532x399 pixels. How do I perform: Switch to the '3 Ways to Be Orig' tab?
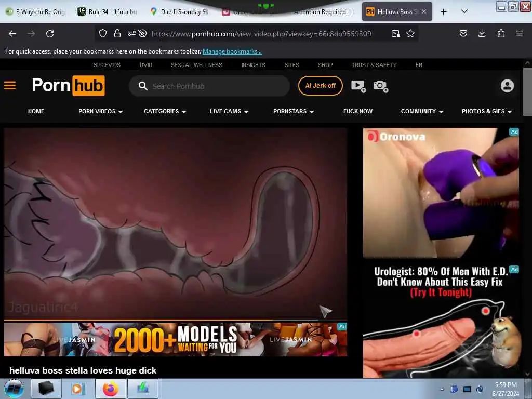[36, 11]
